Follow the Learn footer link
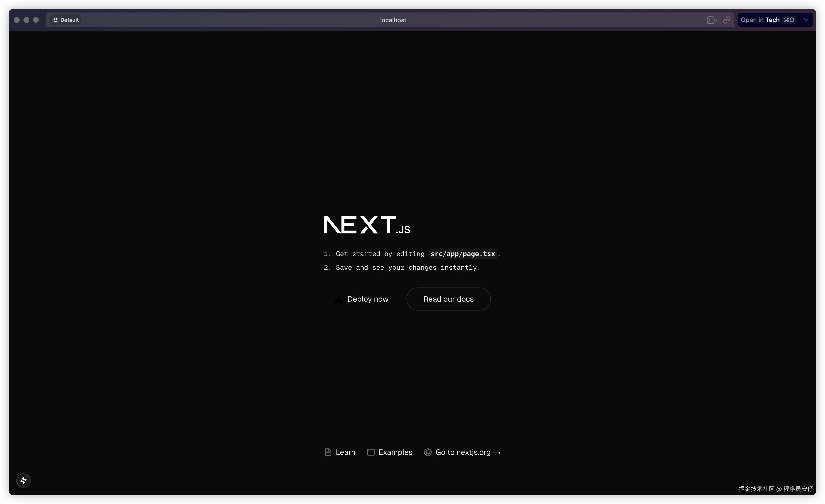Viewport: 825px width, 504px height. tap(345, 452)
